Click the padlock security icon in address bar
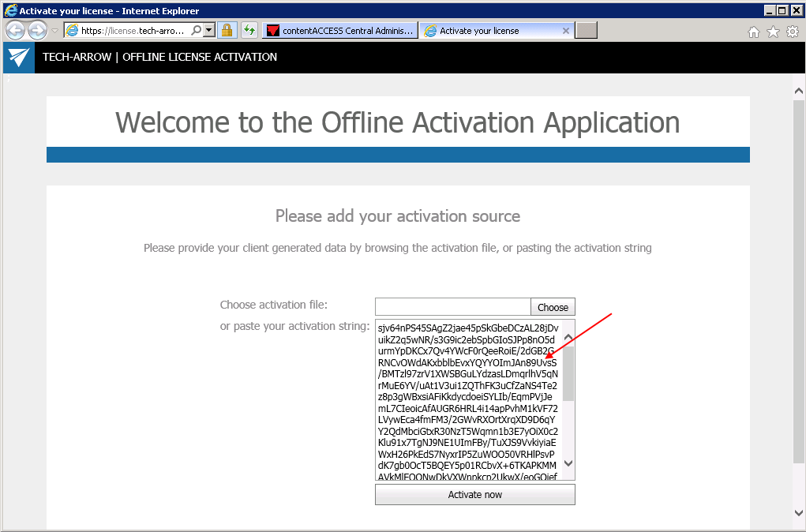This screenshot has height=532, width=806. click(x=227, y=30)
